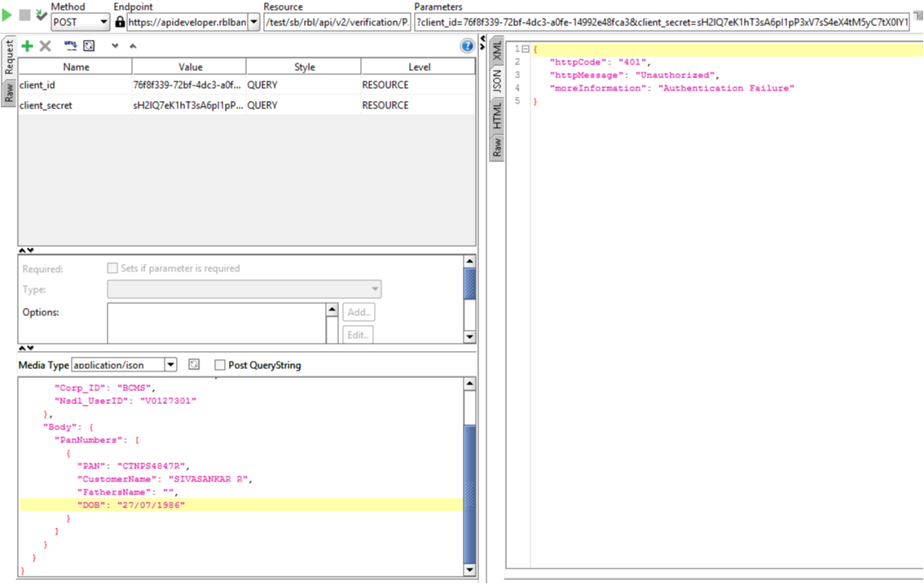
Task: Select the client_id parameter name cell
Action: point(76,85)
